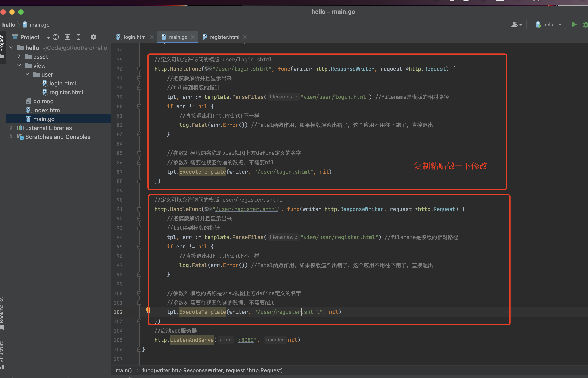Hide the Project panel with minus icon
This screenshot has height=378, width=588.
click(105, 37)
